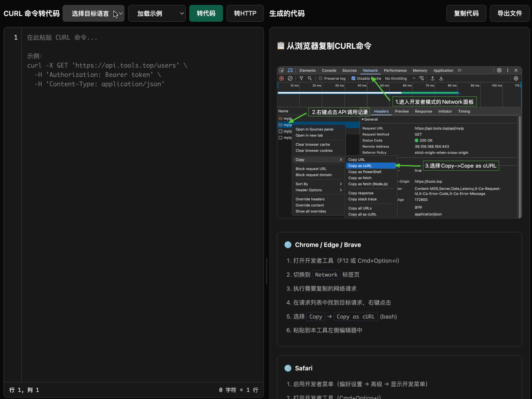Click the DevTools search magnifier icon
Viewport: 532px width, 399px height.
(x=310, y=78)
